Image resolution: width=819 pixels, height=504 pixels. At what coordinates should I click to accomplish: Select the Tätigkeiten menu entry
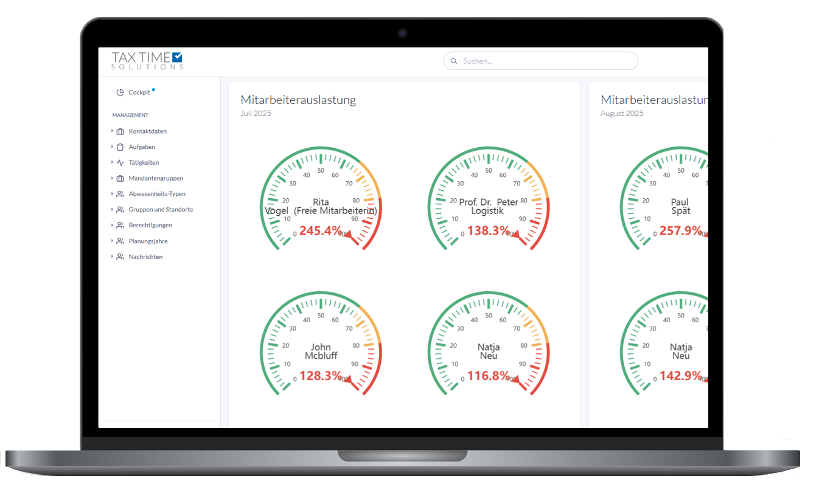144,163
